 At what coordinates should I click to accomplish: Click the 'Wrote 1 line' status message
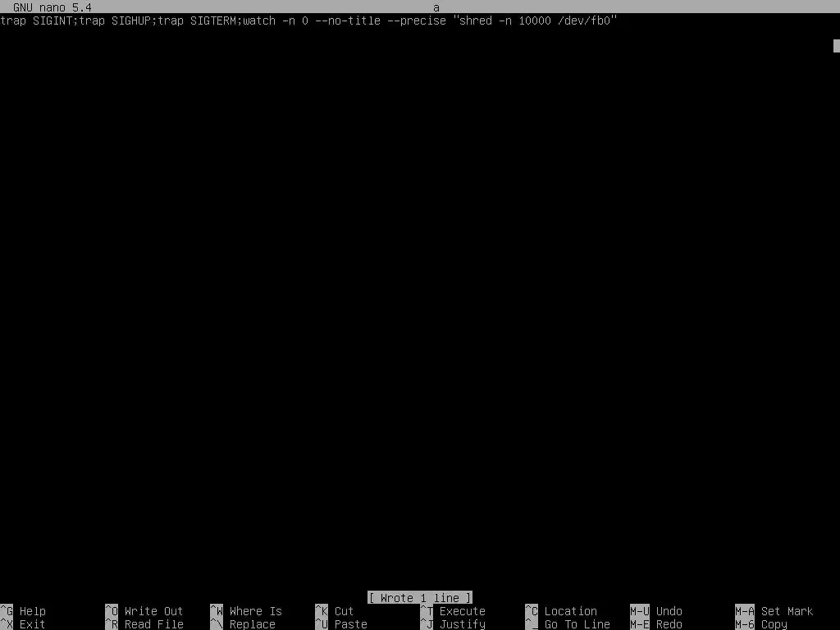[420, 597]
